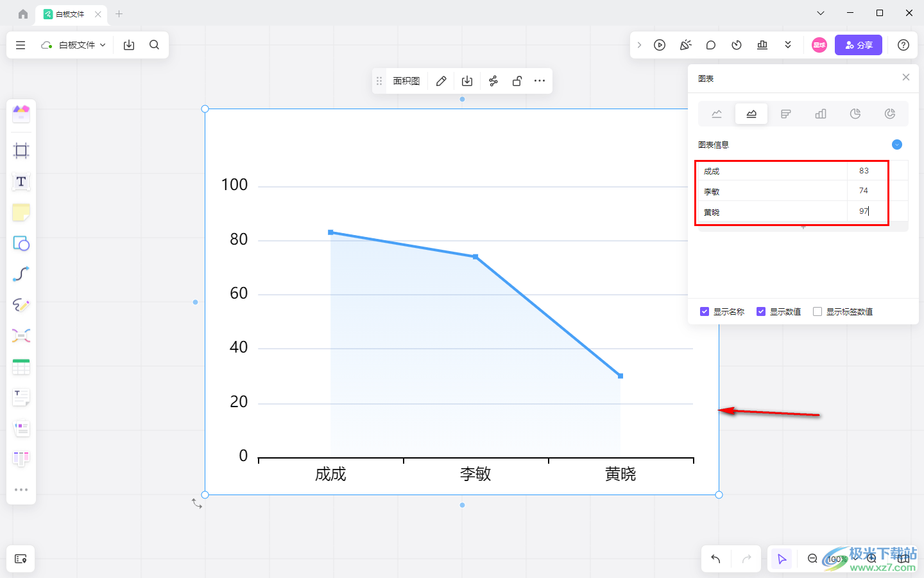
Task: Open the kanban board tool
Action: (x=21, y=459)
